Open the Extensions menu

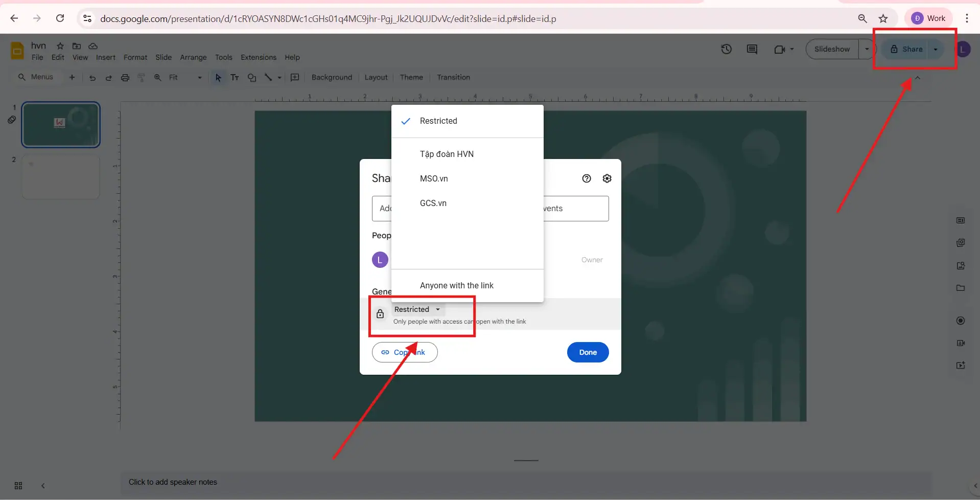[258, 57]
